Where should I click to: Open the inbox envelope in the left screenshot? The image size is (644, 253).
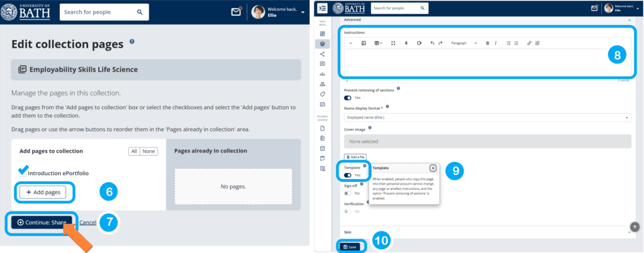click(236, 12)
